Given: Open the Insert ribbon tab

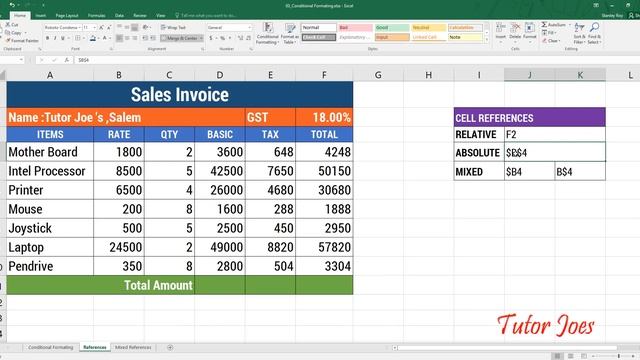Looking at the screenshot, I should pos(40,16).
